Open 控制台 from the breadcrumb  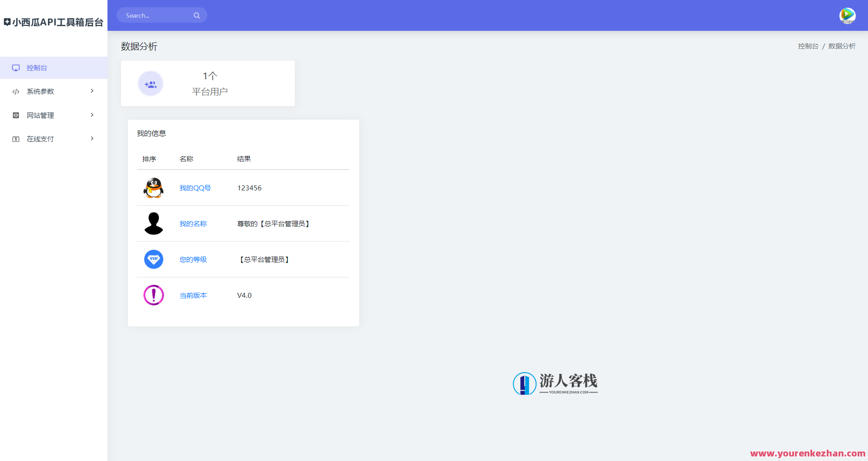808,46
